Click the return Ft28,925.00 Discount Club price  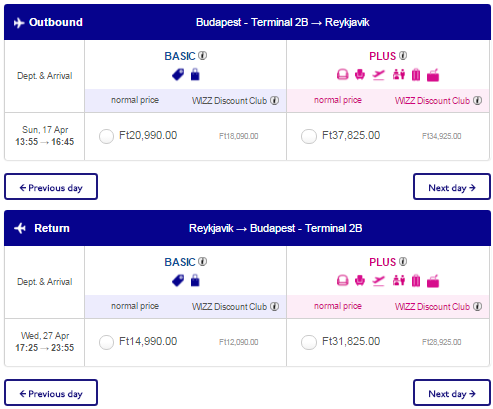click(442, 342)
